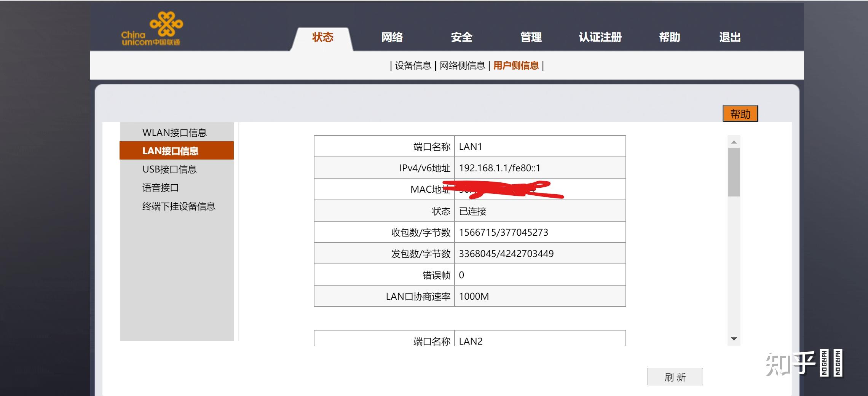This screenshot has height=396, width=868.
Task: Open the 安全 (Security) tab
Action: coord(461,37)
